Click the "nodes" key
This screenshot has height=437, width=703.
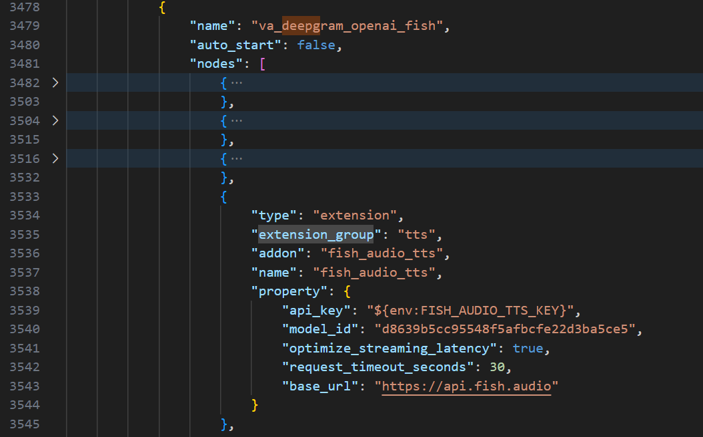[217, 64]
